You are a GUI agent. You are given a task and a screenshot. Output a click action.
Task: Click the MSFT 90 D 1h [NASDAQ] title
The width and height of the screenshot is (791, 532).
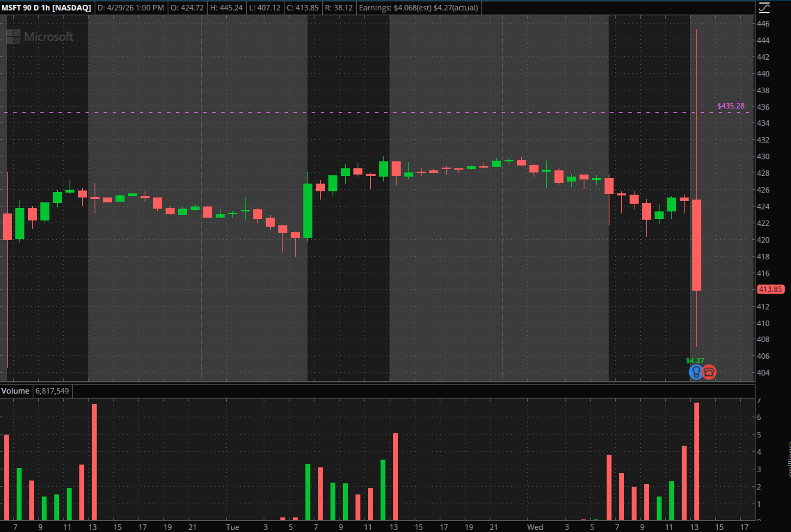[x=47, y=8]
